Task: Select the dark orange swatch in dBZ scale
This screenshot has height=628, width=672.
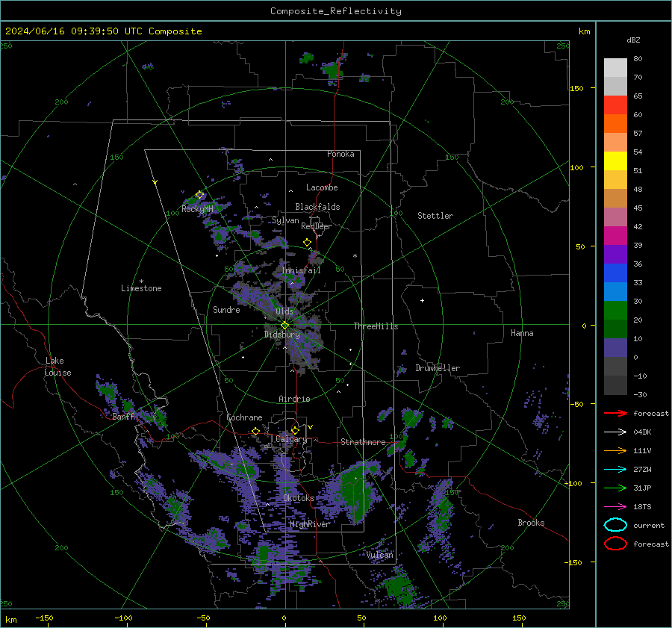Action: tap(615, 124)
